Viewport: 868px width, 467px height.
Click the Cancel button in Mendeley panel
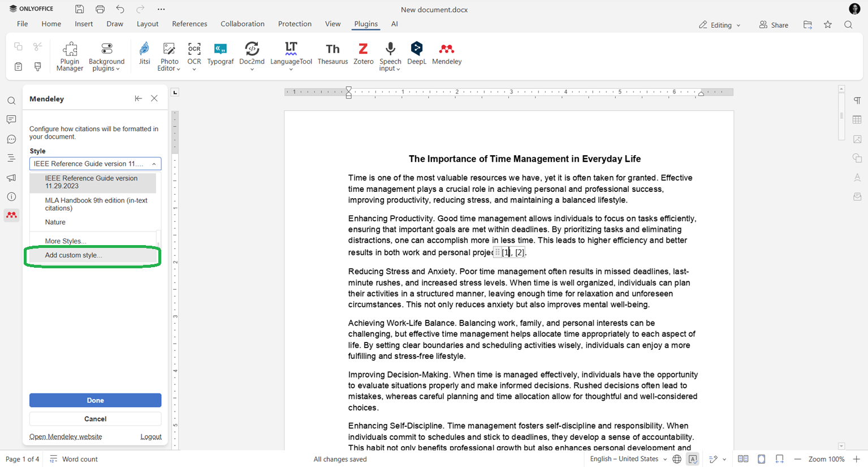click(95, 419)
